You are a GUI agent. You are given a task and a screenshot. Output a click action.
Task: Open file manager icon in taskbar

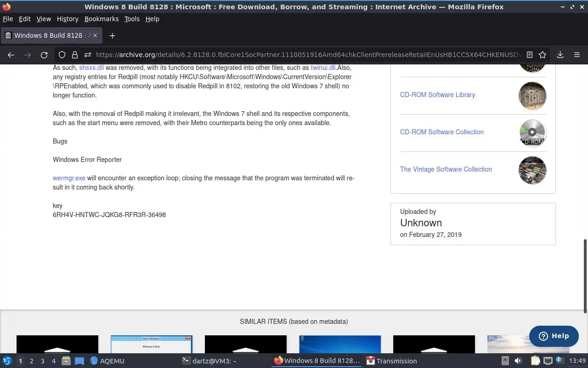(x=66, y=361)
